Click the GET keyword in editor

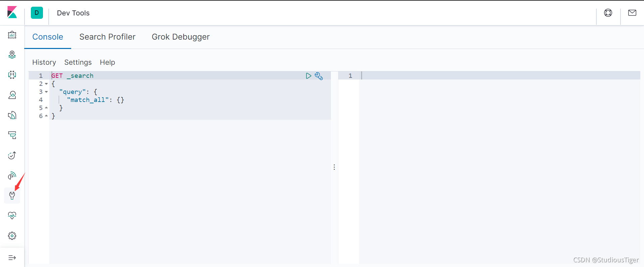tap(57, 76)
